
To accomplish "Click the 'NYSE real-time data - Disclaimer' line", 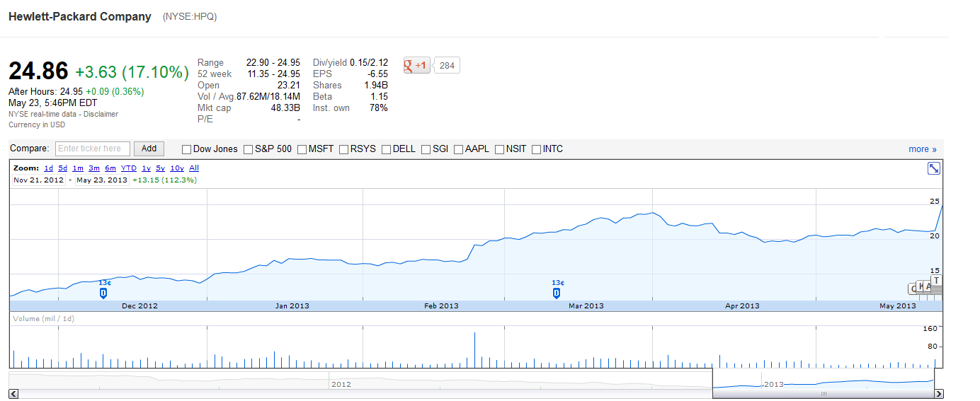I will [x=64, y=114].
